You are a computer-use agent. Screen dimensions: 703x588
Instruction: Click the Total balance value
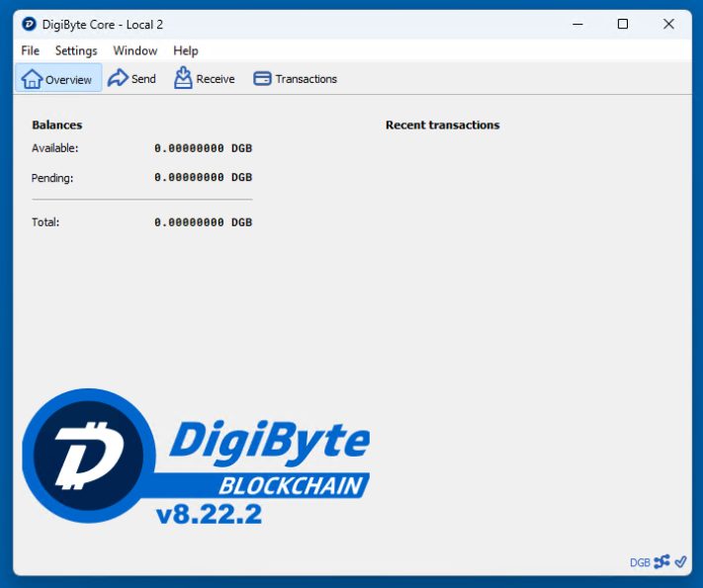tap(203, 222)
